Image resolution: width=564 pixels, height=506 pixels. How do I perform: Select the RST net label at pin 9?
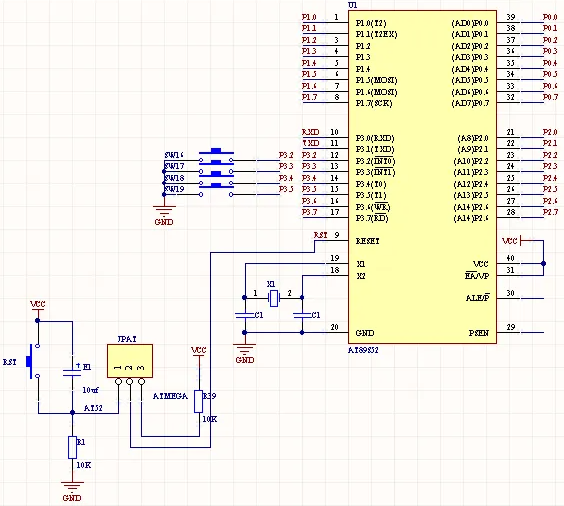click(320, 235)
